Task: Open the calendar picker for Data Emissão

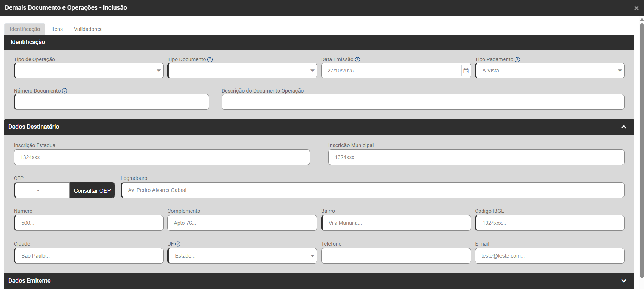Action: [466, 71]
